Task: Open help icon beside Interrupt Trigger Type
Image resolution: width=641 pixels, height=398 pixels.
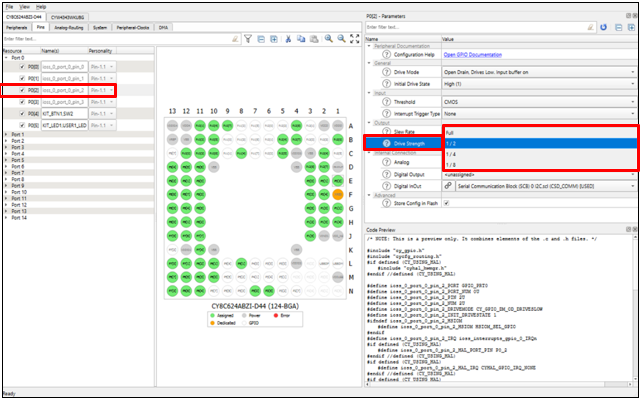Action: (386, 114)
